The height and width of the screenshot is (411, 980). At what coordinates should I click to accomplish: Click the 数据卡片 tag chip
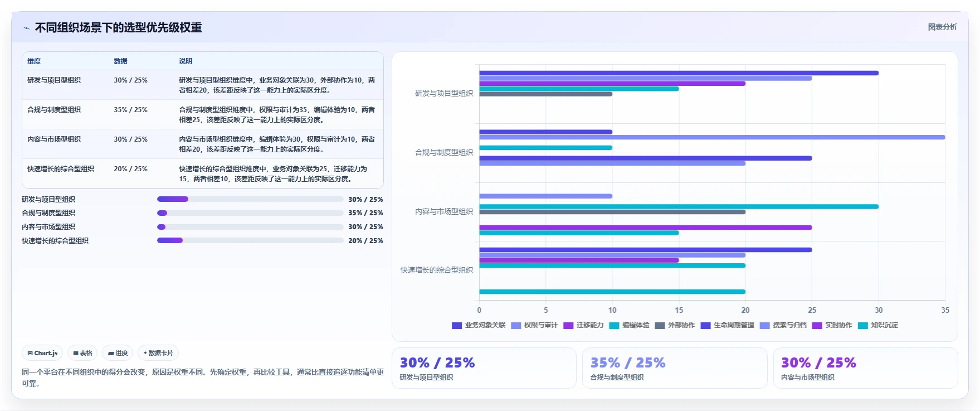(158, 353)
